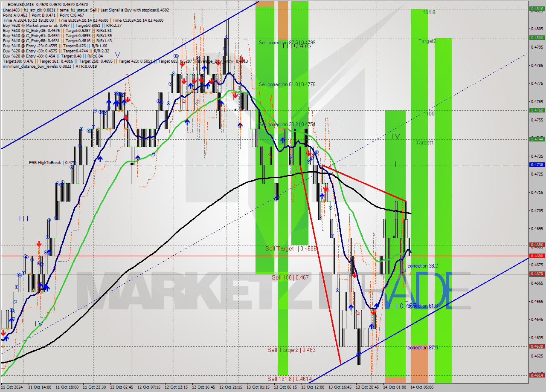Select the 'Target1' label on the right

(425, 143)
